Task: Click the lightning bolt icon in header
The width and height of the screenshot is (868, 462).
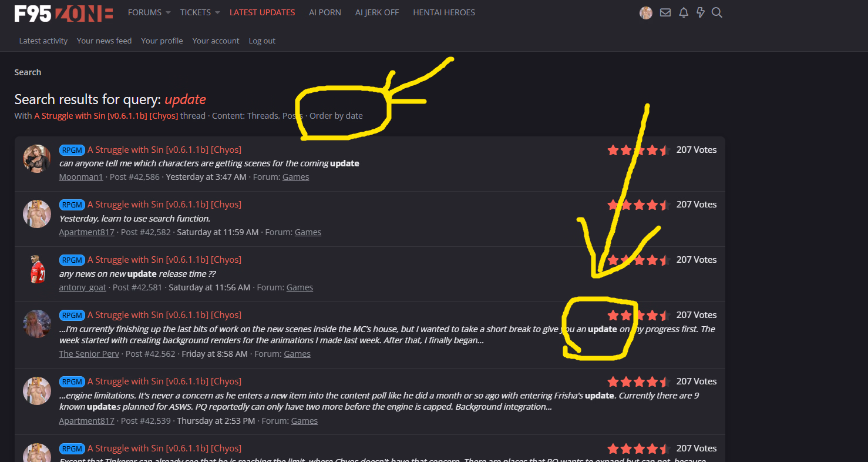Action: tap(700, 12)
